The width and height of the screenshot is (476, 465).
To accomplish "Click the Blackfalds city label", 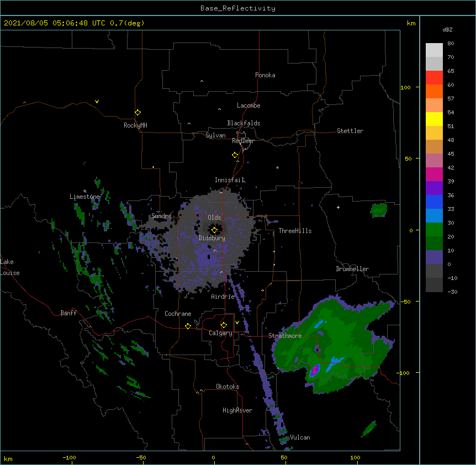I will [244, 123].
